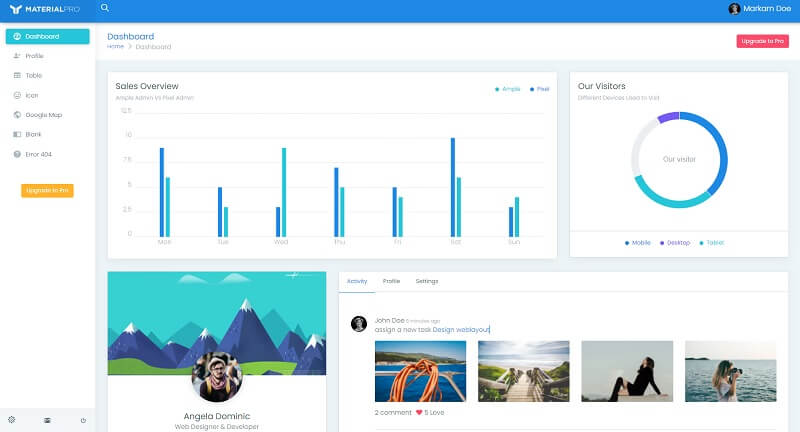Switch to the Settings tab
This screenshot has height=432, width=800.
427,281
